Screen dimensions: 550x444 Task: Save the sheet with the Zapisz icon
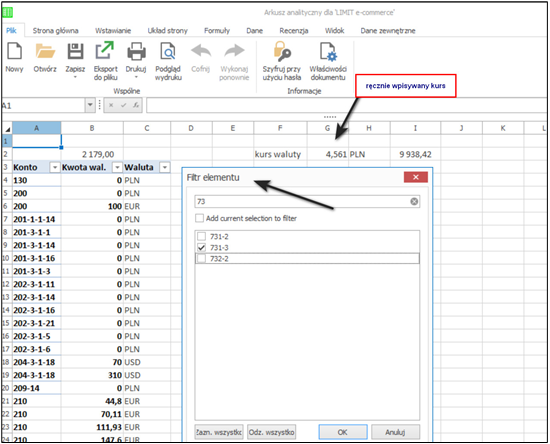[x=75, y=51]
